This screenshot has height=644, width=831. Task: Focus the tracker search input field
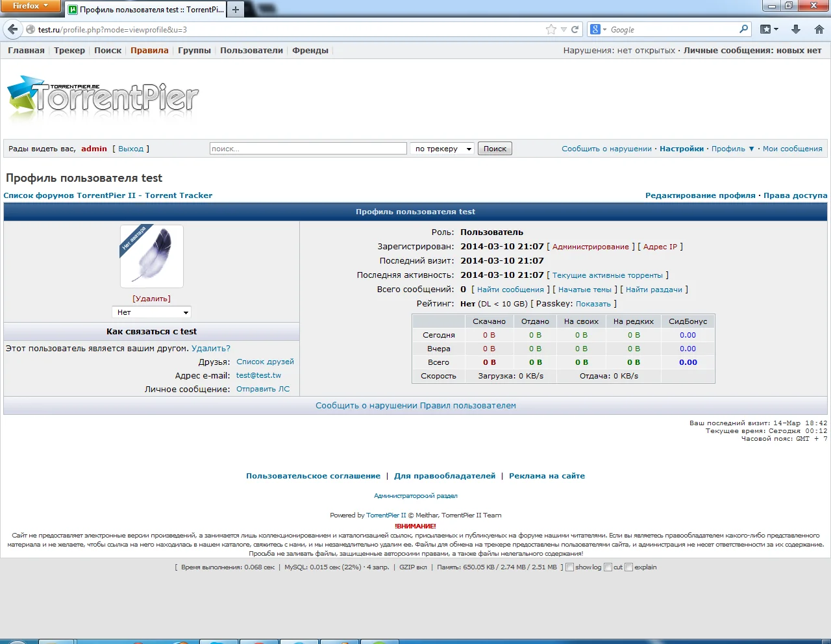pos(308,149)
